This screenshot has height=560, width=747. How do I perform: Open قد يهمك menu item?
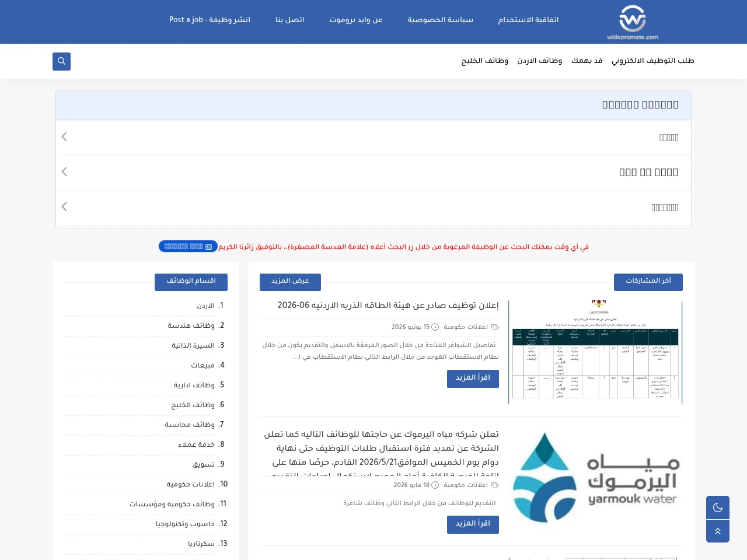click(587, 61)
